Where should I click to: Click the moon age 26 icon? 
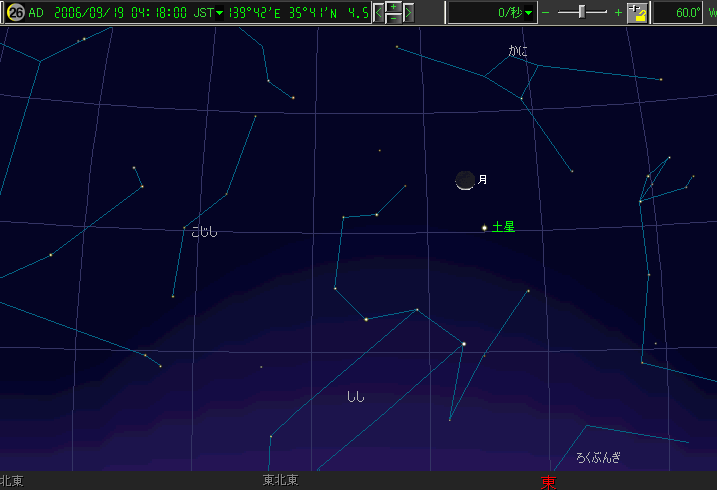(x=15, y=13)
